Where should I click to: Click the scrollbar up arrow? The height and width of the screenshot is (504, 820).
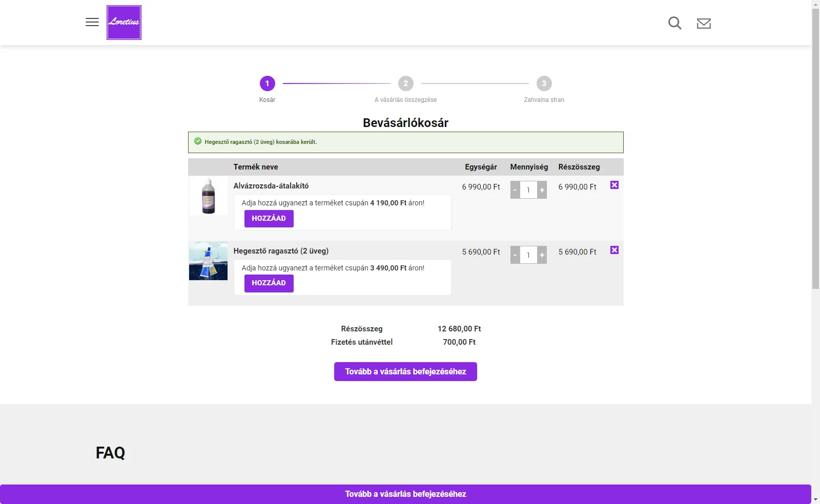point(815,4)
